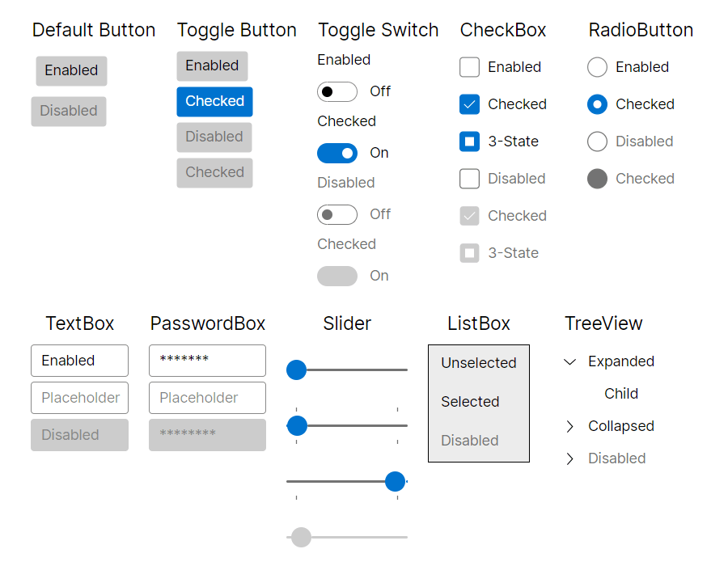
Task: Turn off the 'On' toggle switch
Action: tap(337, 153)
